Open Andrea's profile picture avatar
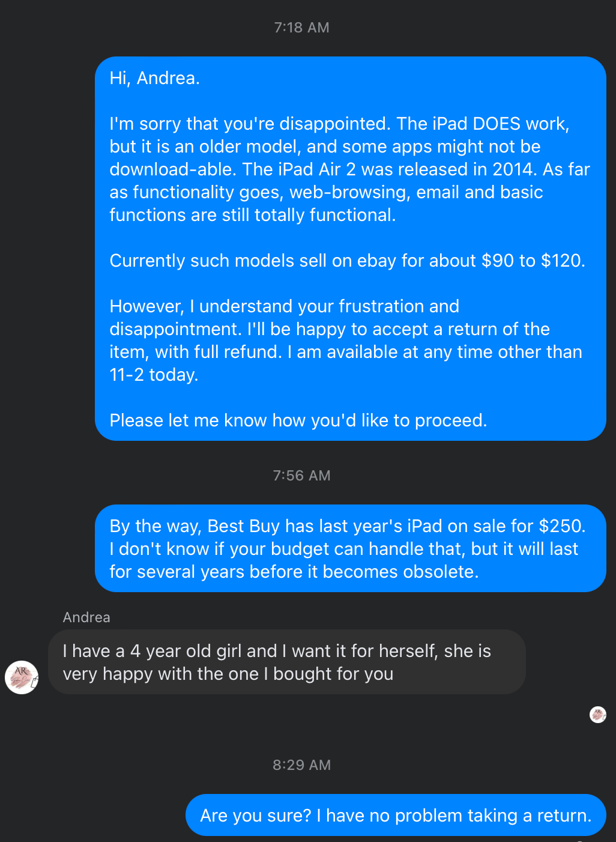Viewport: 616px width, 842px height. pos(22,677)
